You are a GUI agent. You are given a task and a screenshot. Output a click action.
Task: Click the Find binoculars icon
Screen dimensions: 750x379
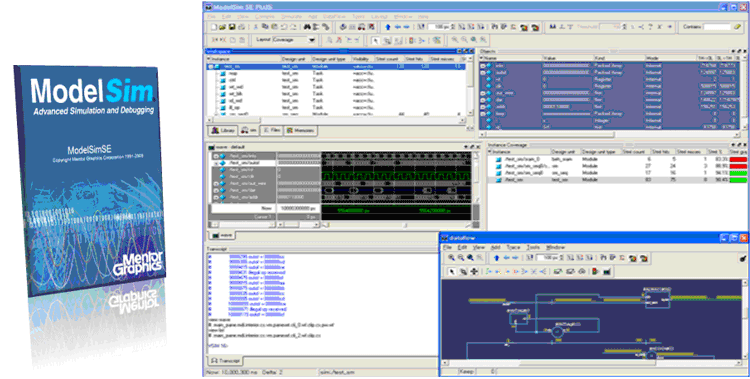tap(307, 27)
